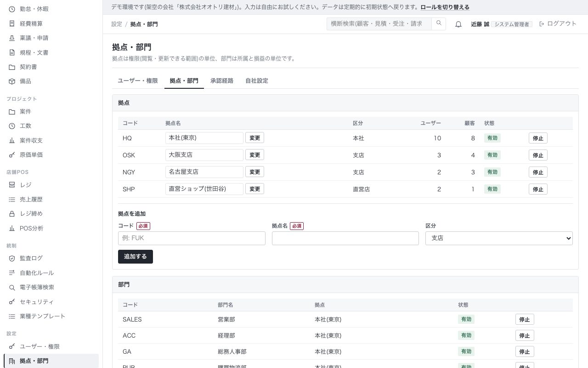Focus the 拠点名 input for new location

(x=345, y=238)
